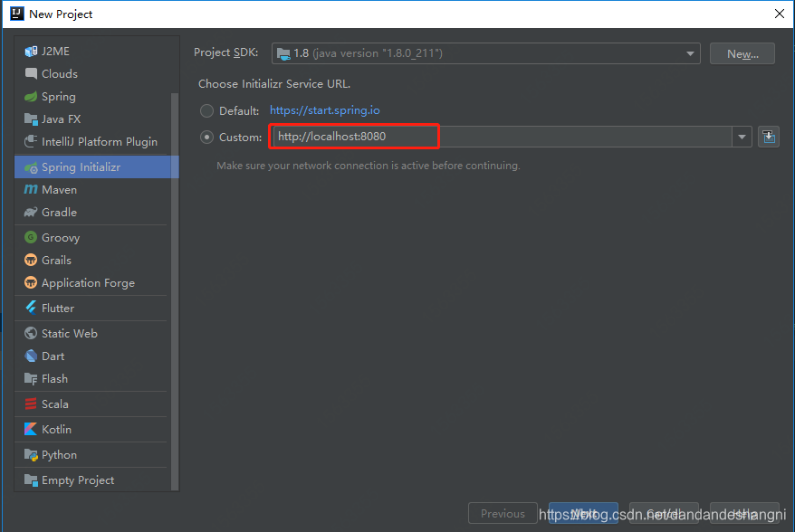This screenshot has height=532, width=795.
Task: Click the Groovy icon
Action: coord(31,237)
